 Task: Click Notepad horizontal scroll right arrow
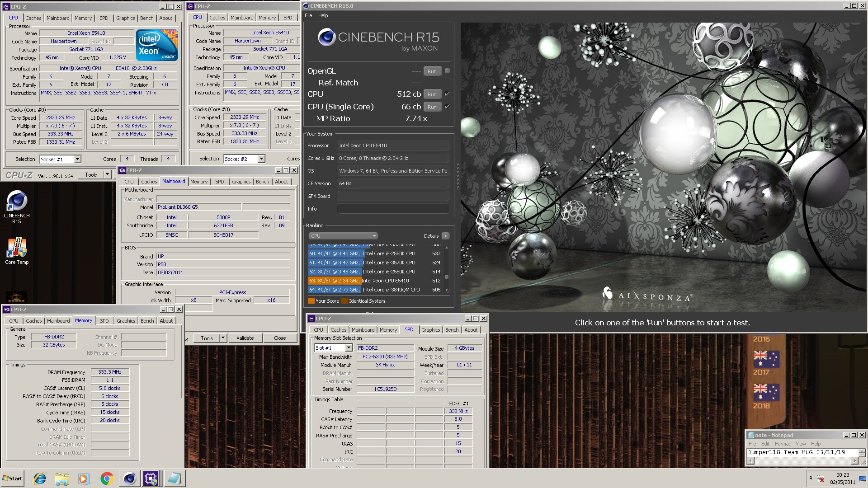[x=854, y=461]
